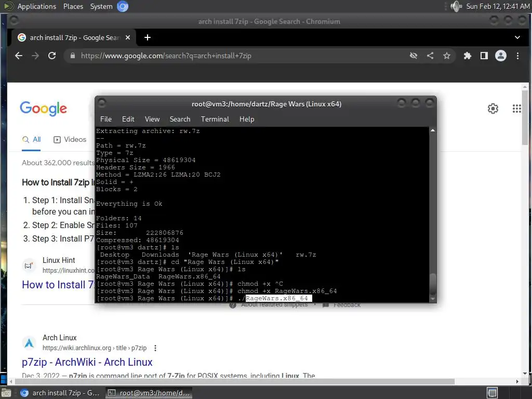
Task: Click the date and time clock
Action: tap(498, 6)
